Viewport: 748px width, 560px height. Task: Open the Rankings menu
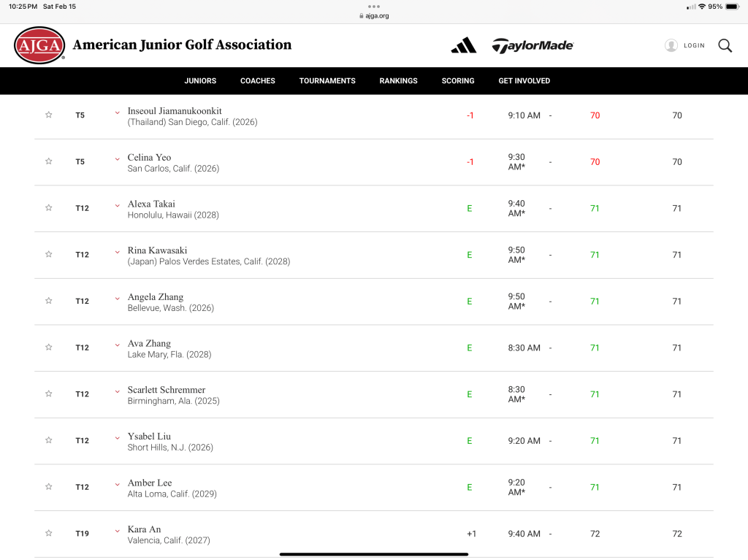point(398,81)
